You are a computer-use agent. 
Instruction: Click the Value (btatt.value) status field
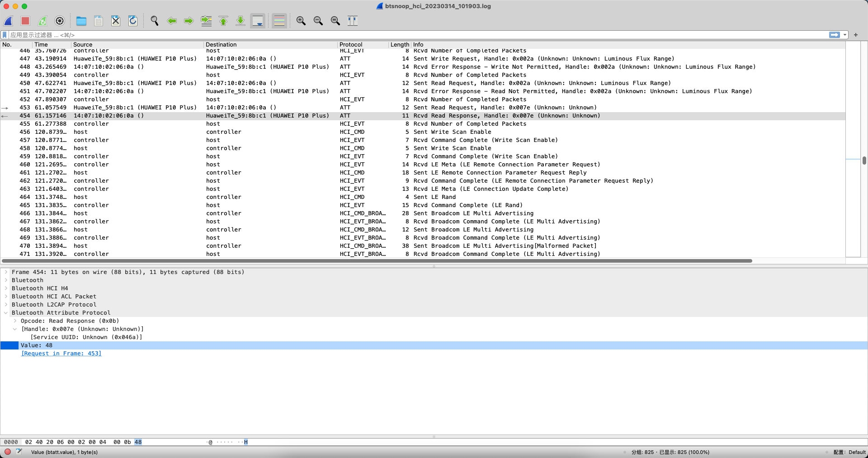tap(64, 452)
